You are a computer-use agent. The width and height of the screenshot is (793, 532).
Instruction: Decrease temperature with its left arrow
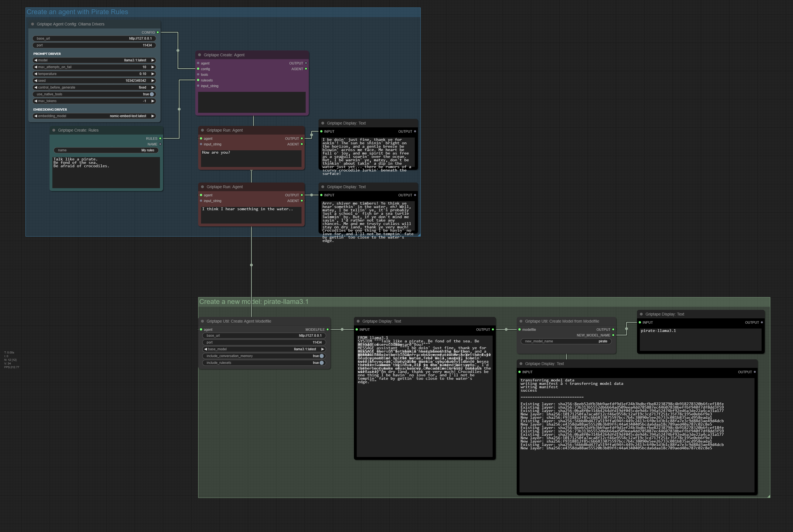pyautogui.click(x=36, y=74)
